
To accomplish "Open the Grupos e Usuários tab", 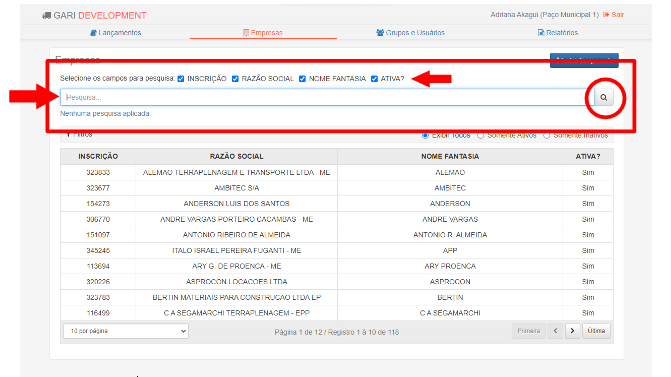I will click(410, 33).
